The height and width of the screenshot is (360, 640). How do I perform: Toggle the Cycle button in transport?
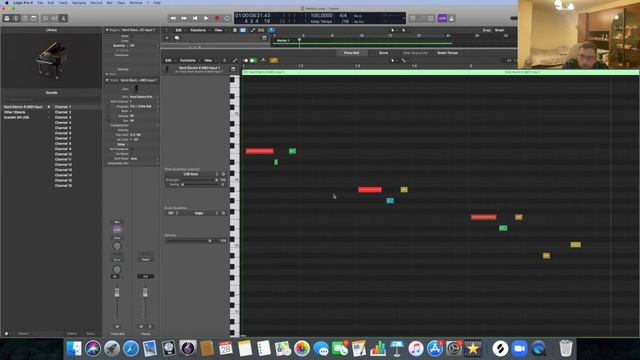tap(227, 18)
